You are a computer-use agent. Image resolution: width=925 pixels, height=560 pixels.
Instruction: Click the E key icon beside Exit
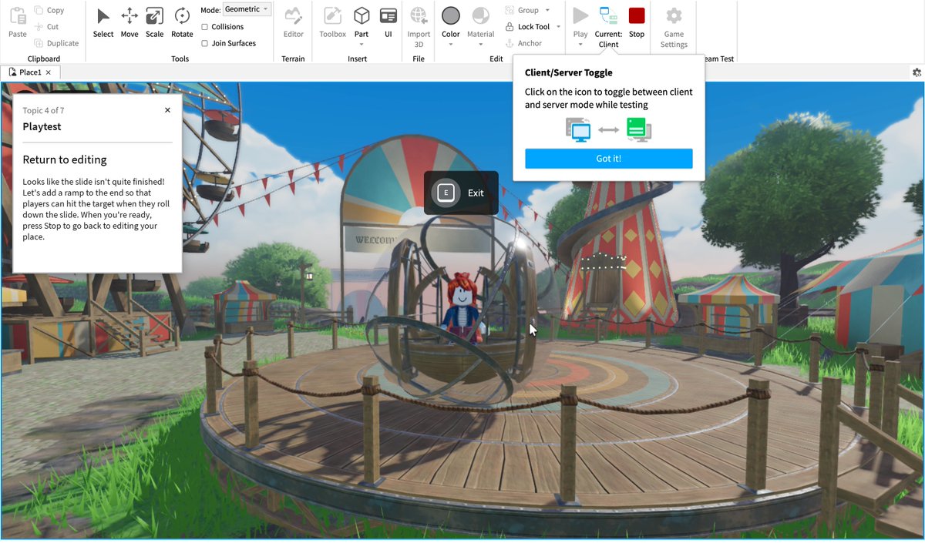(446, 193)
